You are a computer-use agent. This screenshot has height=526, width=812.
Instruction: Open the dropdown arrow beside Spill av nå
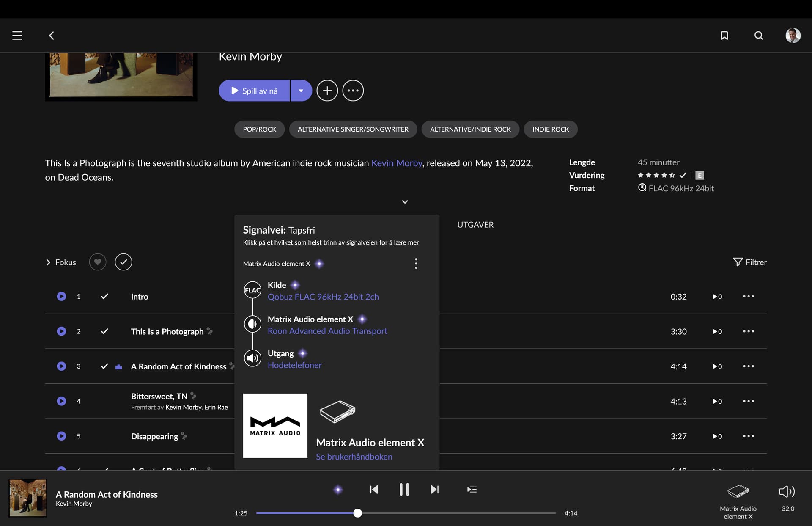301,91
